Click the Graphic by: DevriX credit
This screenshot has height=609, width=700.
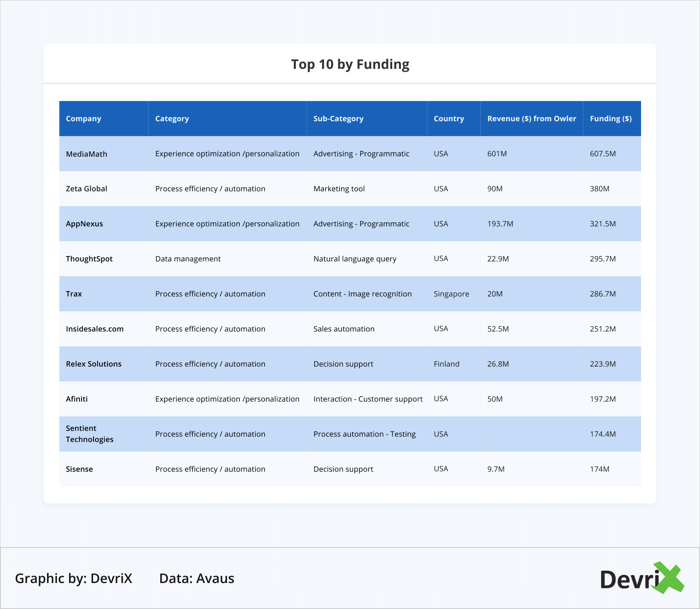coord(74,578)
